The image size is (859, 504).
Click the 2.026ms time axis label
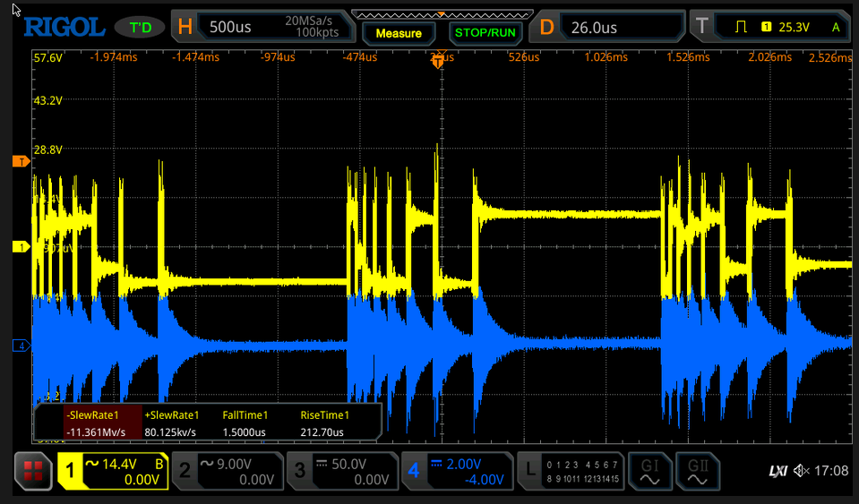click(x=770, y=57)
